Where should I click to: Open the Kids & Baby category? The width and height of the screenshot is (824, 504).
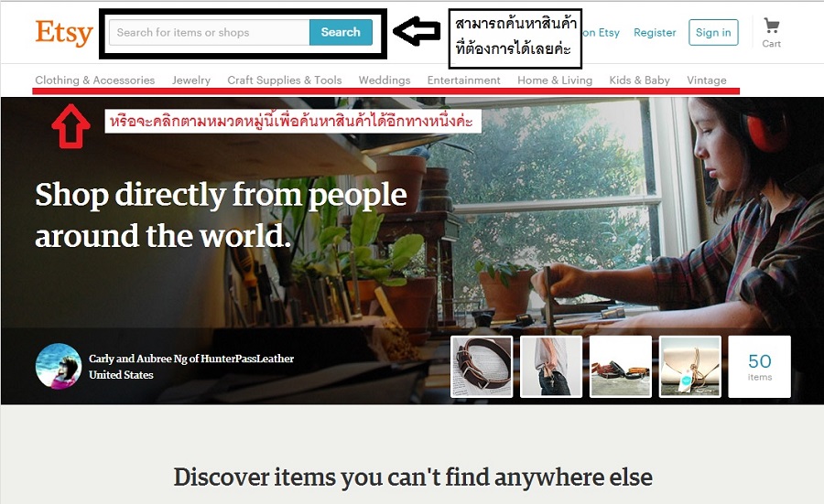tap(639, 80)
